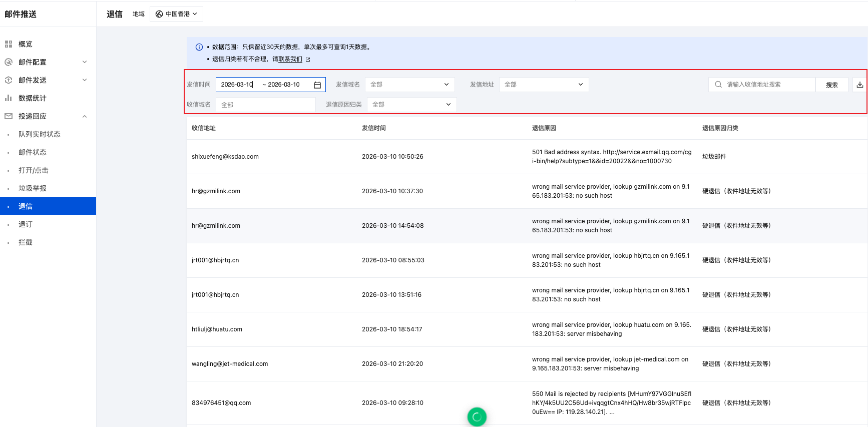Go to 垃圾举报 in sidebar

point(33,188)
